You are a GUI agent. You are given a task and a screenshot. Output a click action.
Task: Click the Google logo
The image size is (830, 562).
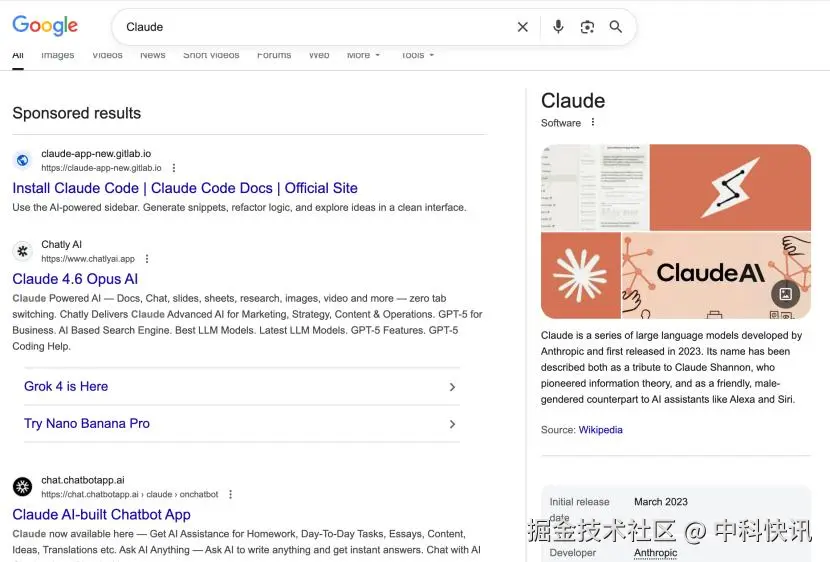pyautogui.click(x=45, y=25)
